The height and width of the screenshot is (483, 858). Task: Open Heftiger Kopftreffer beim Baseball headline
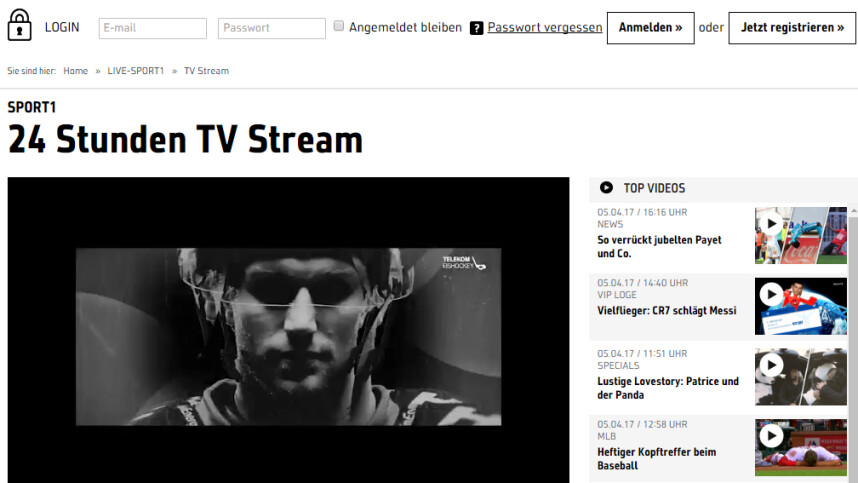point(657,459)
